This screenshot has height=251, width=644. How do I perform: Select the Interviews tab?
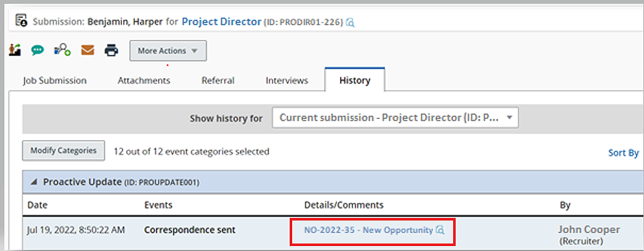point(287,80)
